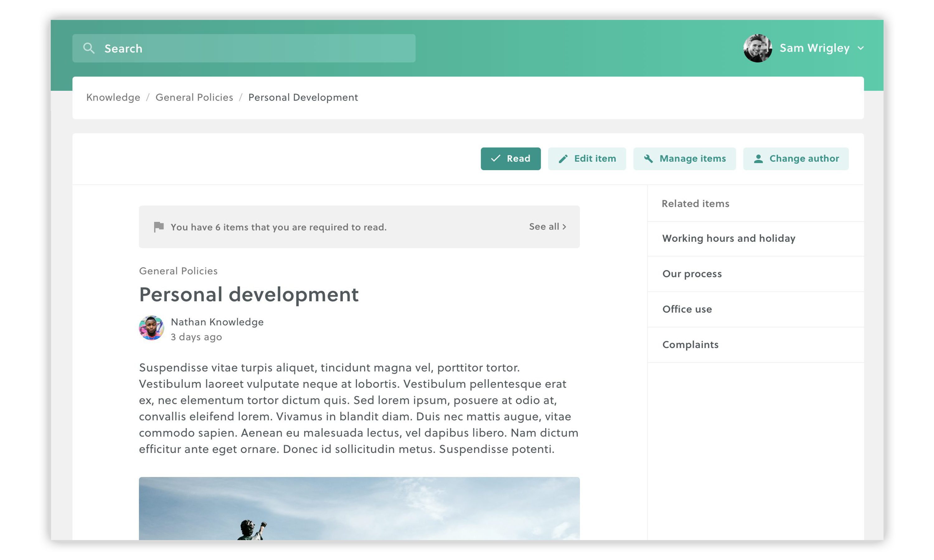Expand the user menu chevron beside Sam Wrigley
This screenshot has height=560, width=934.
tap(861, 48)
